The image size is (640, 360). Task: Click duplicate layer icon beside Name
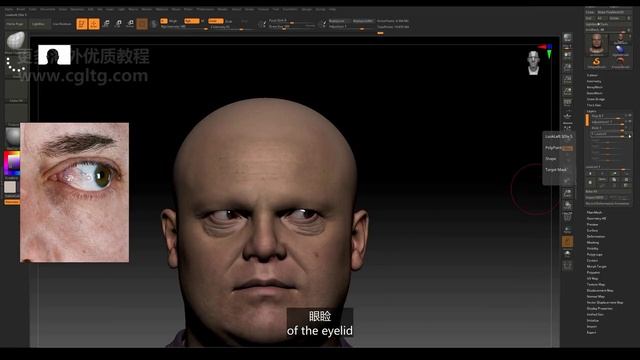[614, 180]
